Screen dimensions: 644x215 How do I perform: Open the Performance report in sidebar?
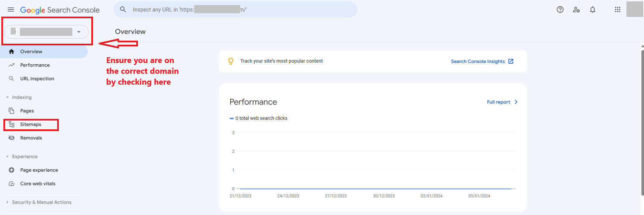pyautogui.click(x=44, y=65)
